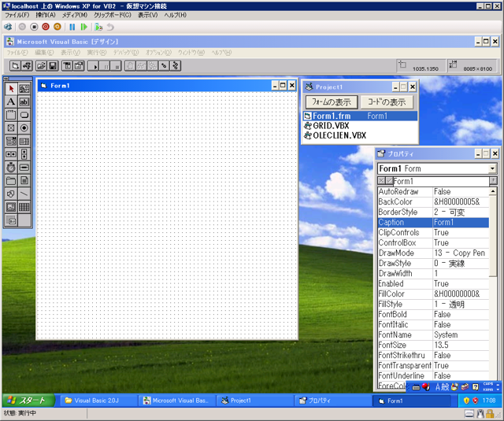This screenshot has height=421, width=504.
Task: Open the クリップボード(C) menu
Action: [x=113, y=15]
